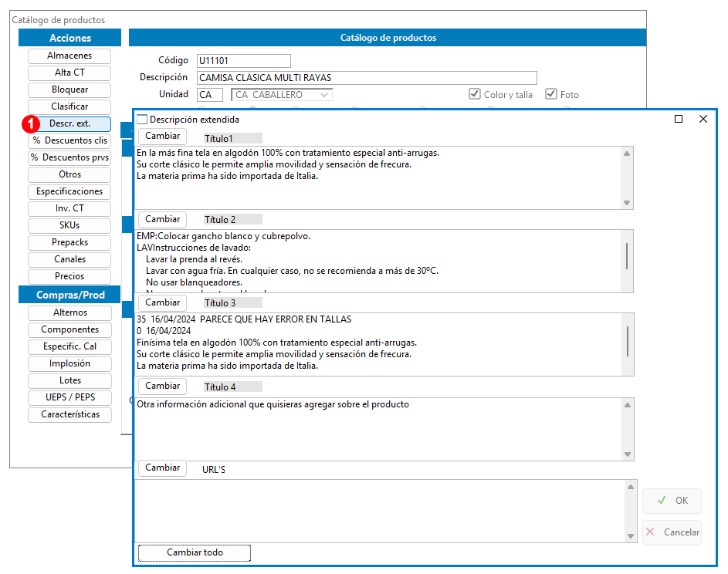Screen dimensions: 728x574
Task: Click the Título1 text area scroll-down arrow
Action: (x=627, y=203)
